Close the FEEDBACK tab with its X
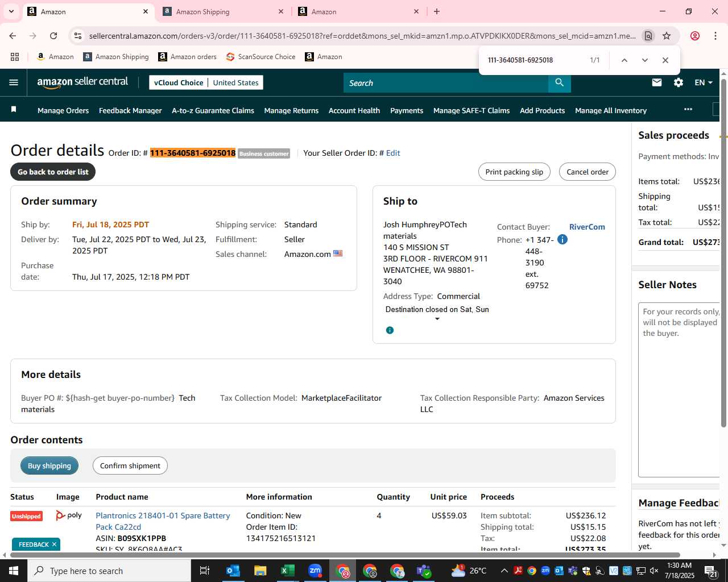Image resolution: width=728 pixels, height=582 pixels. pos(54,544)
